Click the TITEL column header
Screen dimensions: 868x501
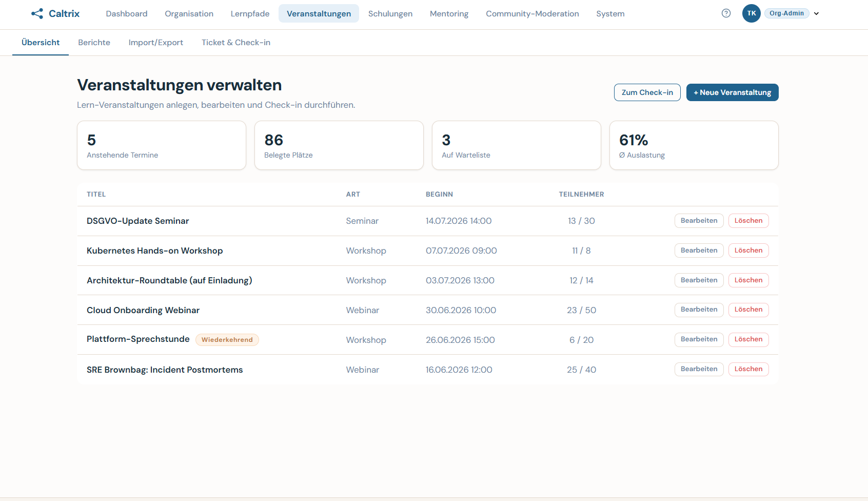tap(96, 195)
